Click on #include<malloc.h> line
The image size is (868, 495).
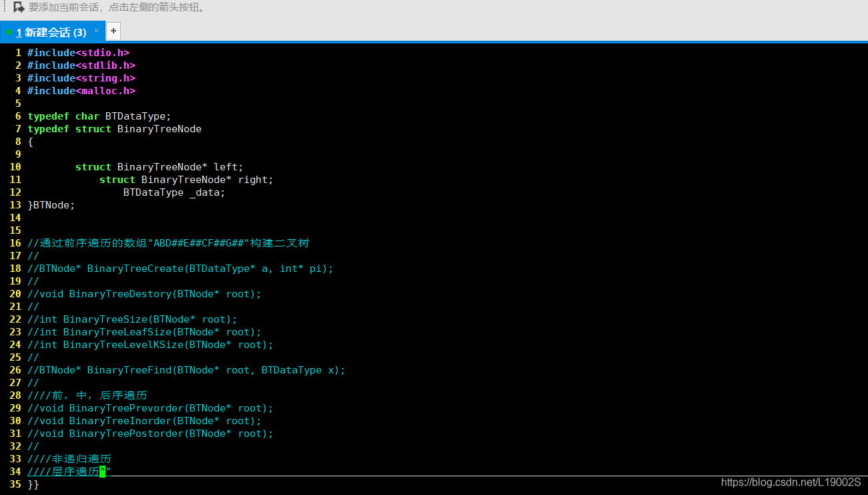[x=81, y=91]
